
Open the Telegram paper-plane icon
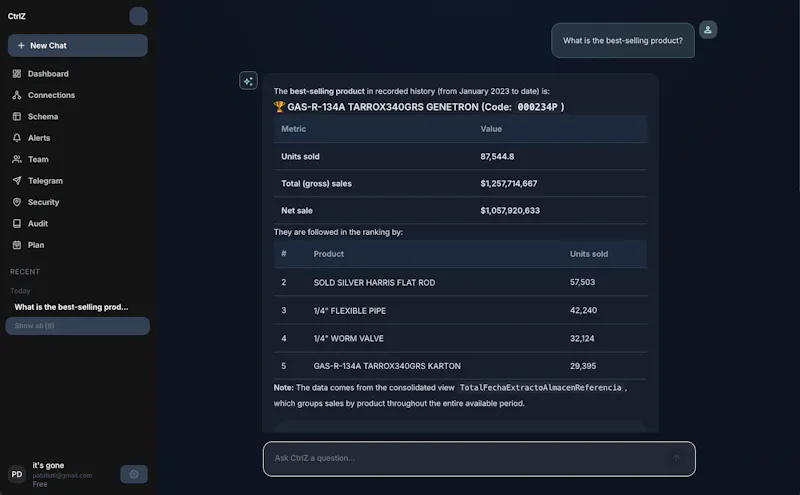17,181
